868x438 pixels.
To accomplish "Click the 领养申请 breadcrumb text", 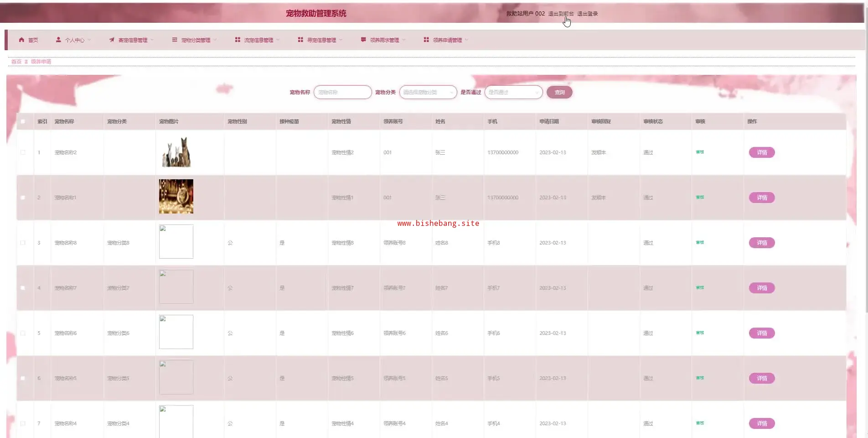I will click(x=41, y=62).
